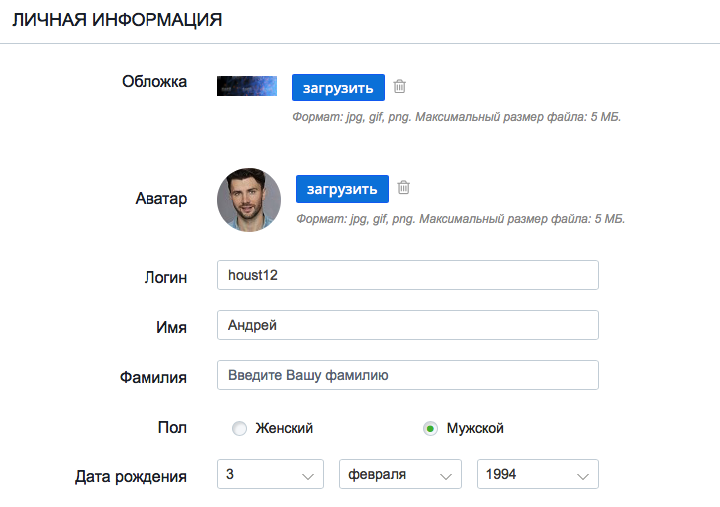Screen dimensions: 720x507
Task: Click the empty Фамилия input field
Action: (408, 375)
